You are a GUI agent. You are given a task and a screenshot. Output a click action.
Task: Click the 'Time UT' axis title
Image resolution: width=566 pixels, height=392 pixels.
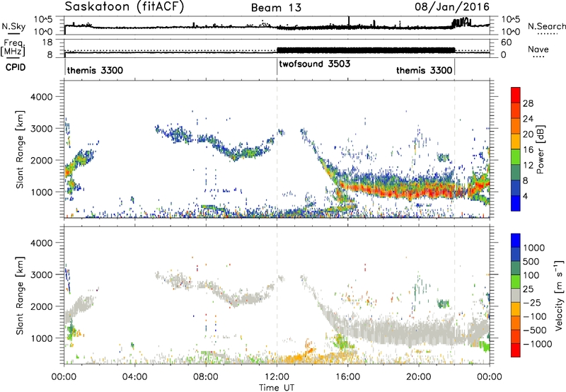tap(277, 388)
